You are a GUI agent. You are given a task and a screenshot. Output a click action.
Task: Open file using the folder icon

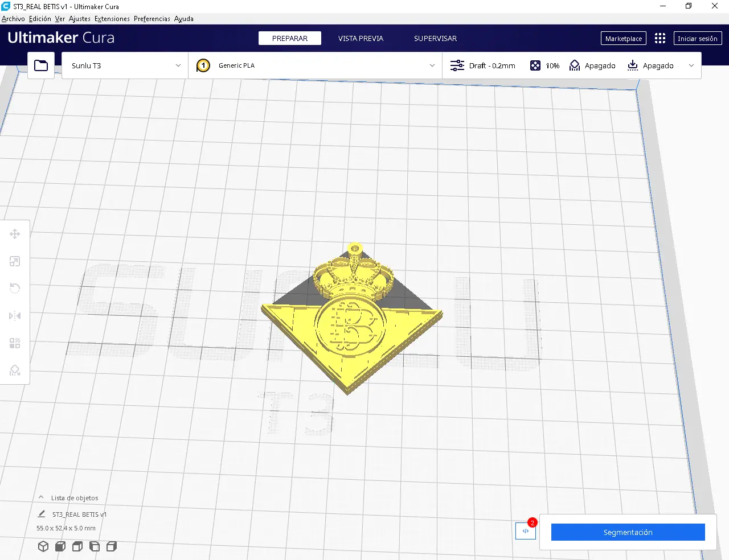pos(41,65)
